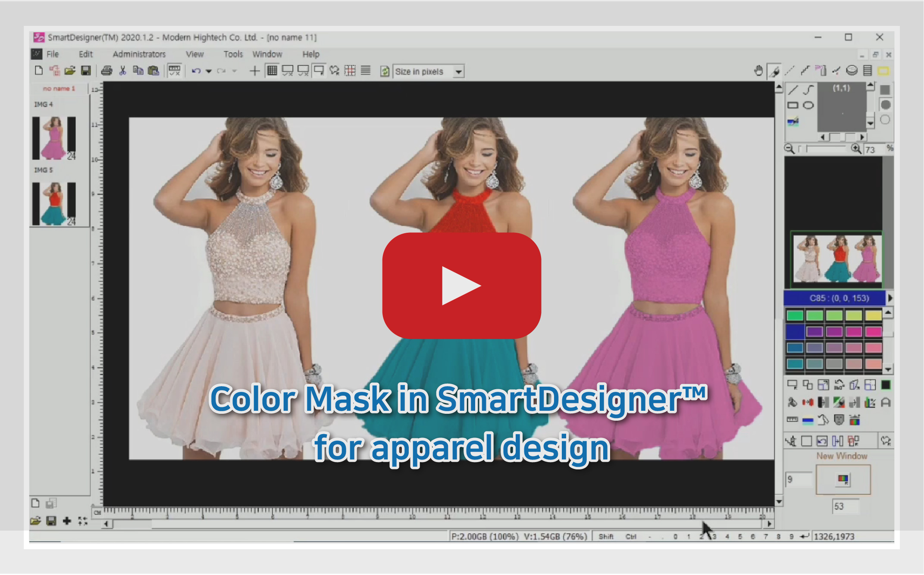The height and width of the screenshot is (575, 924).
Task: Select the spray bottle tool
Action: click(821, 71)
